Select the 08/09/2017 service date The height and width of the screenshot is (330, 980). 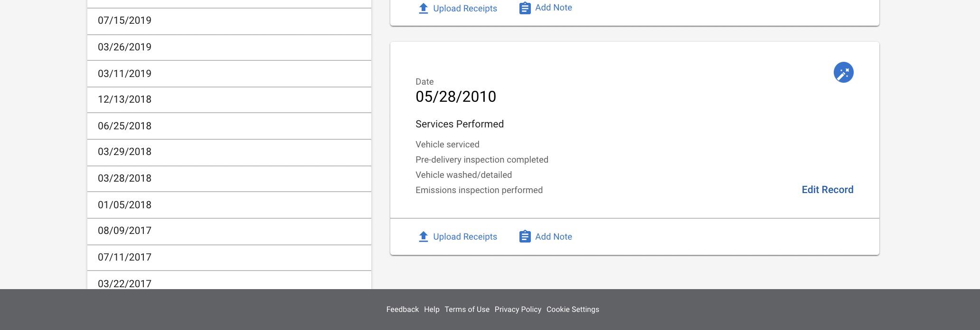229,231
